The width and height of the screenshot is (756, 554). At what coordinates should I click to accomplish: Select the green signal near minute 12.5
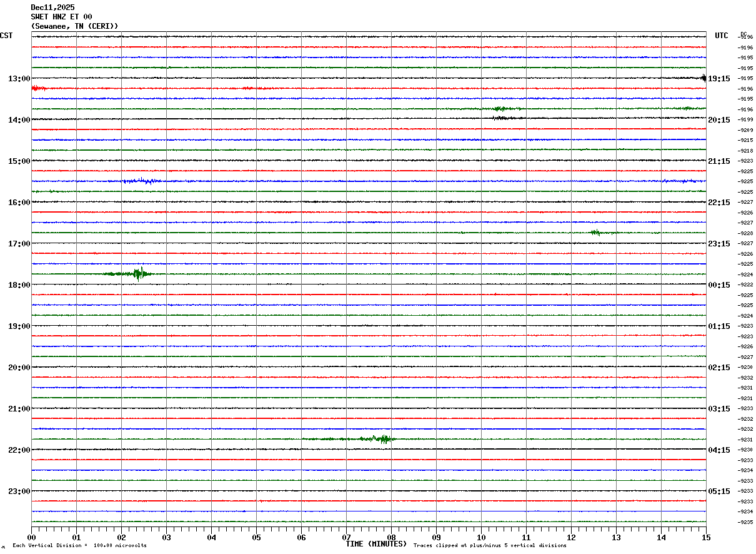click(x=595, y=233)
